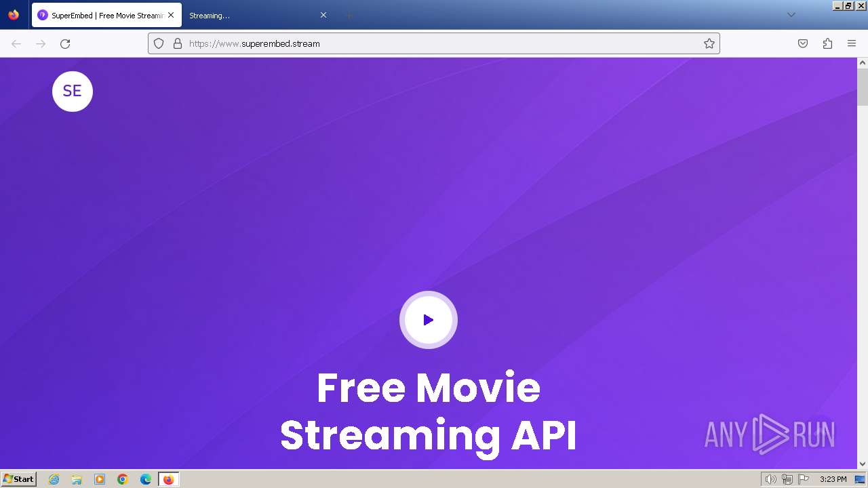
Task: Click the Free Movie Streaming API heading
Action: click(429, 411)
